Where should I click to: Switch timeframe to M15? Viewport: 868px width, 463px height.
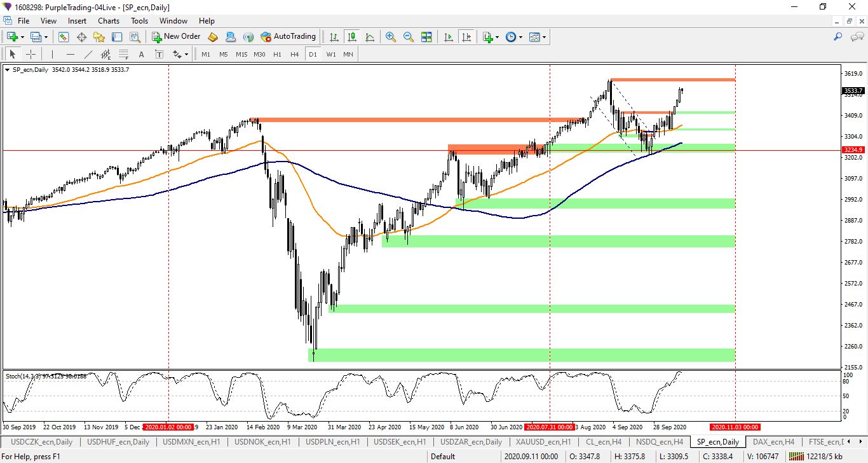click(241, 55)
